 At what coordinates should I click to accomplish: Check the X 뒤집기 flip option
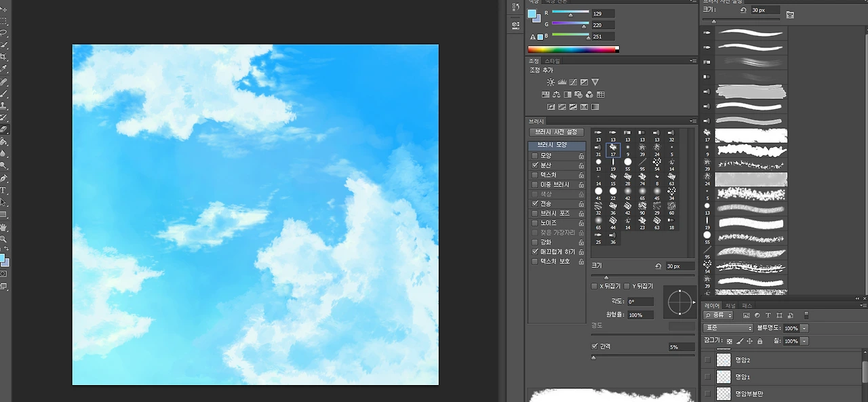(x=594, y=285)
